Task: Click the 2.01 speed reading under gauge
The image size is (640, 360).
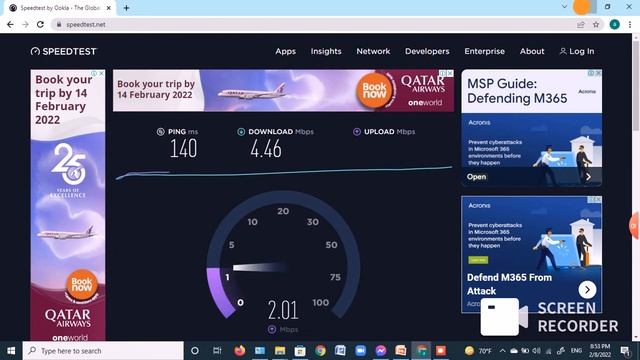Action: [x=283, y=310]
